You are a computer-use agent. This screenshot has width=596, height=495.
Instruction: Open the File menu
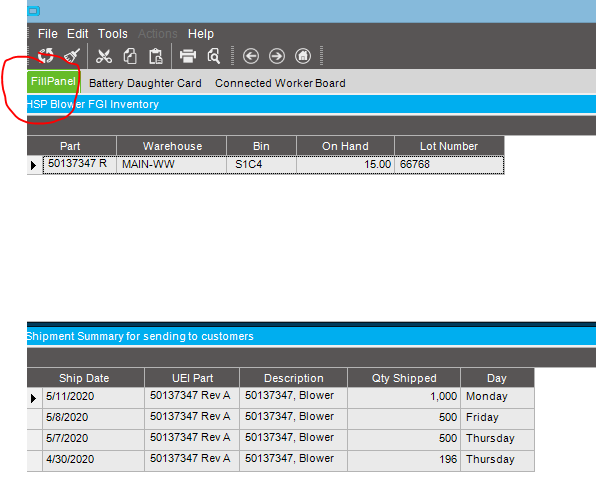[x=48, y=34]
